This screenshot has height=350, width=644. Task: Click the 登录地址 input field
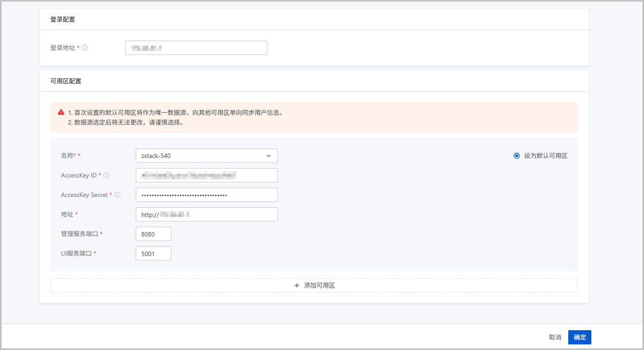pos(196,48)
